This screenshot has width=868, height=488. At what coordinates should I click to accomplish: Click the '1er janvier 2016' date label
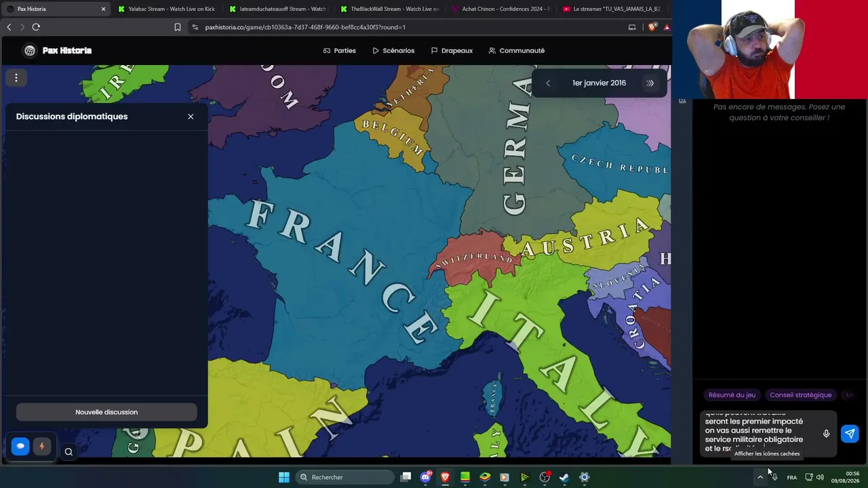[599, 83]
